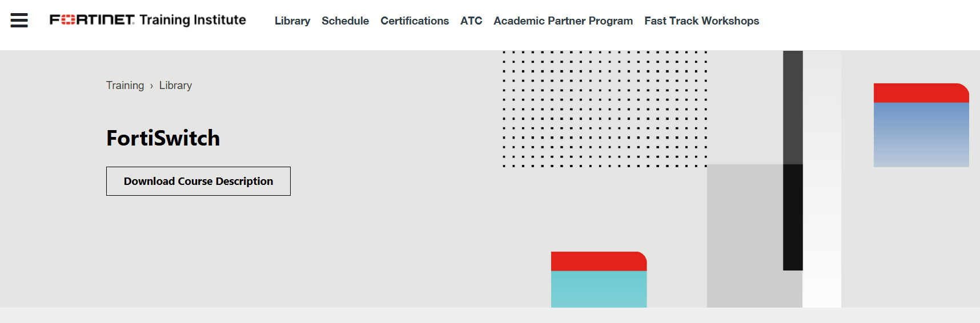Click the gray square banner graphic
This screenshot has height=323, width=980.
[x=745, y=236]
